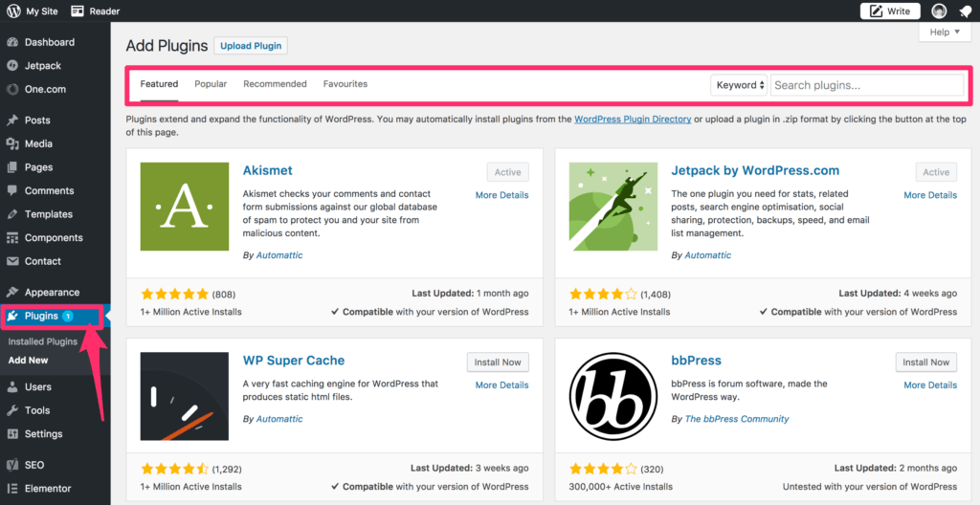Click the Plugins update count badge
Image resolution: width=980 pixels, height=505 pixels.
[x=68, y=316]
